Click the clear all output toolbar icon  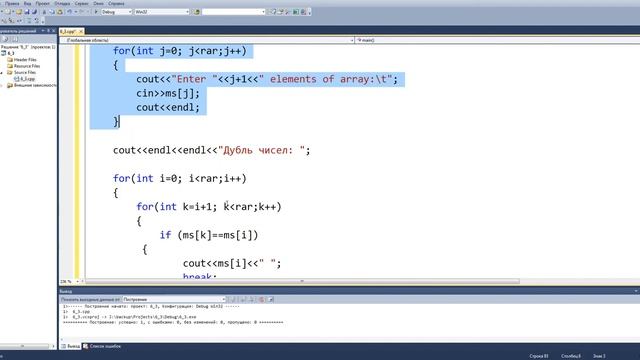(x=262, y=299)
